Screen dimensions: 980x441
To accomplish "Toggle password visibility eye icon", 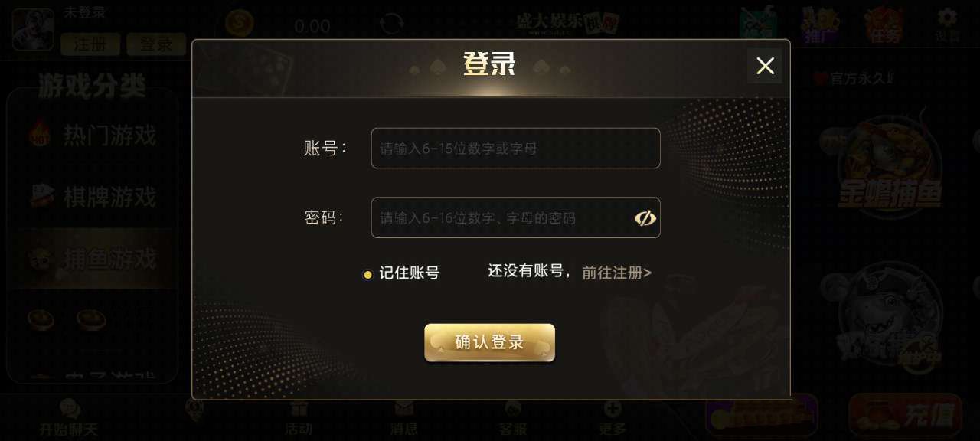I will coord(645,218).
